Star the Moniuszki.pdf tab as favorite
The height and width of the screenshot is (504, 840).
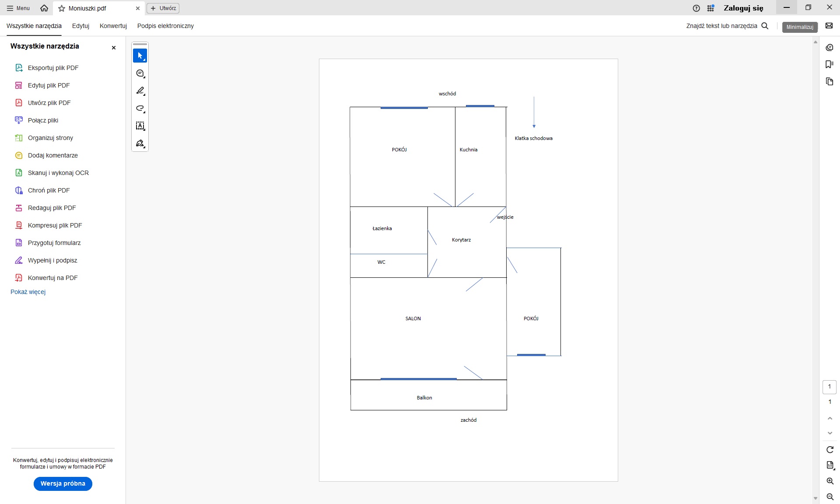[x=62, y=8]
